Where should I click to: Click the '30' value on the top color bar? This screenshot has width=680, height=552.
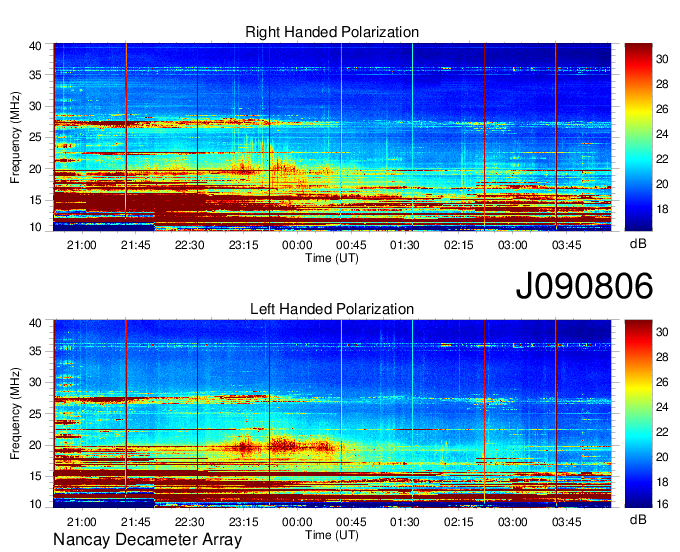(x=662, y=59)
